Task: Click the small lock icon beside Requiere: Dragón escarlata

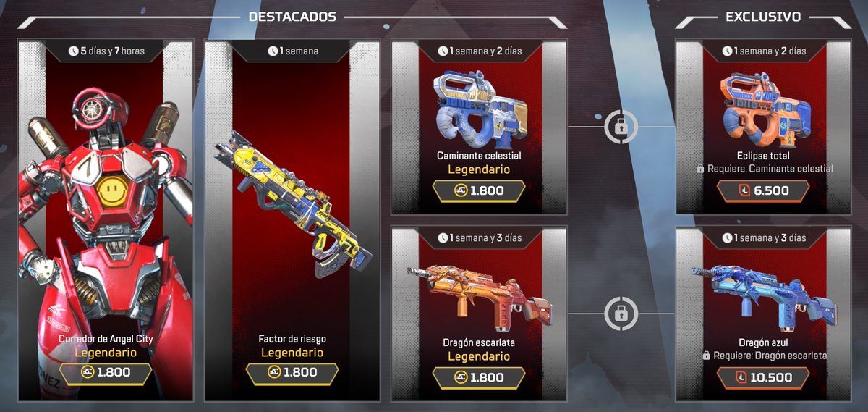Action: (x=707, y=356)
